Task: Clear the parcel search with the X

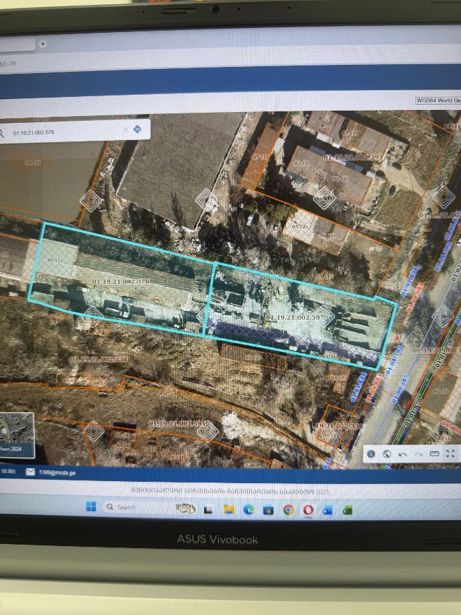Action: (x=126, y=129)
